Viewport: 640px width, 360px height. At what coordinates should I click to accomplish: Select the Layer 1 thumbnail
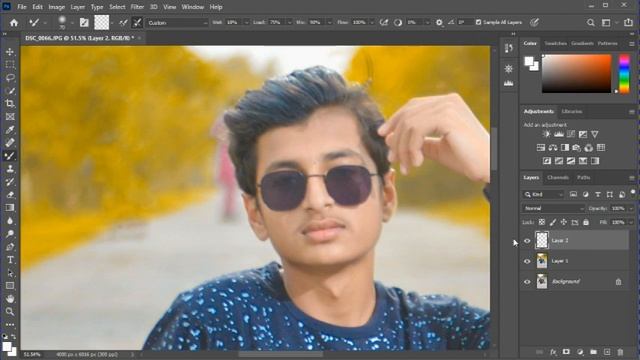tap(542, 261)
